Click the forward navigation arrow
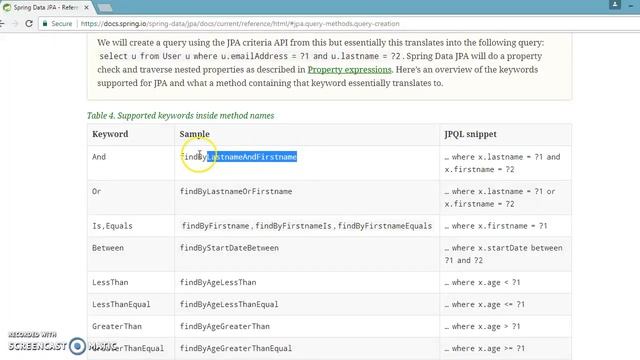 (15, 24)
